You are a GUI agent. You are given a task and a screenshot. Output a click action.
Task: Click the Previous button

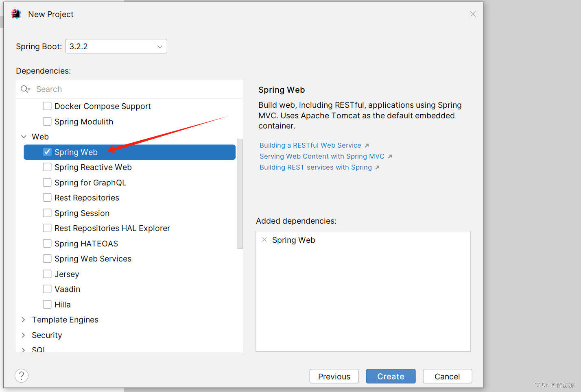click(334, 376)
